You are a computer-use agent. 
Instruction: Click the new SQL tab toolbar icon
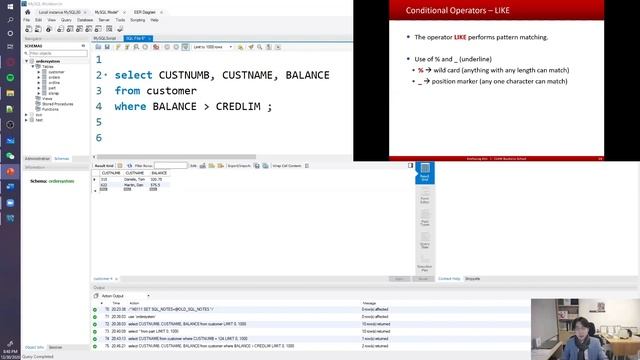coord(28,29)
